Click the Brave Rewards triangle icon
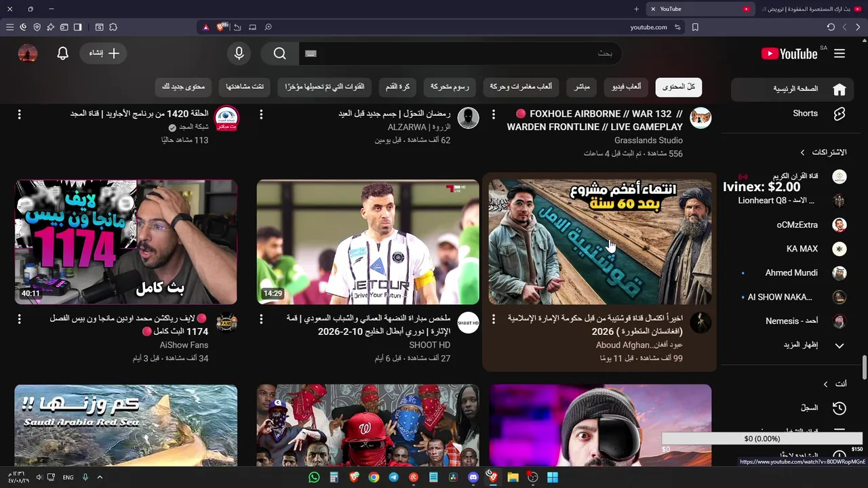The image size is (868, 488). 206,27
